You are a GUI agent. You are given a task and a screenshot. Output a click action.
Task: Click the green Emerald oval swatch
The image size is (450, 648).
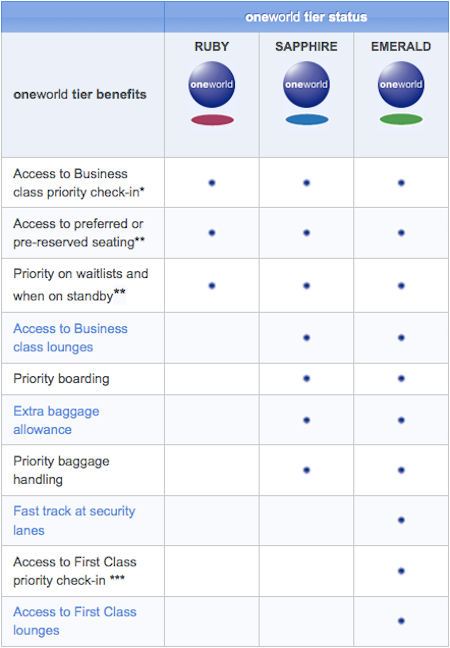(x=401, y=119)
